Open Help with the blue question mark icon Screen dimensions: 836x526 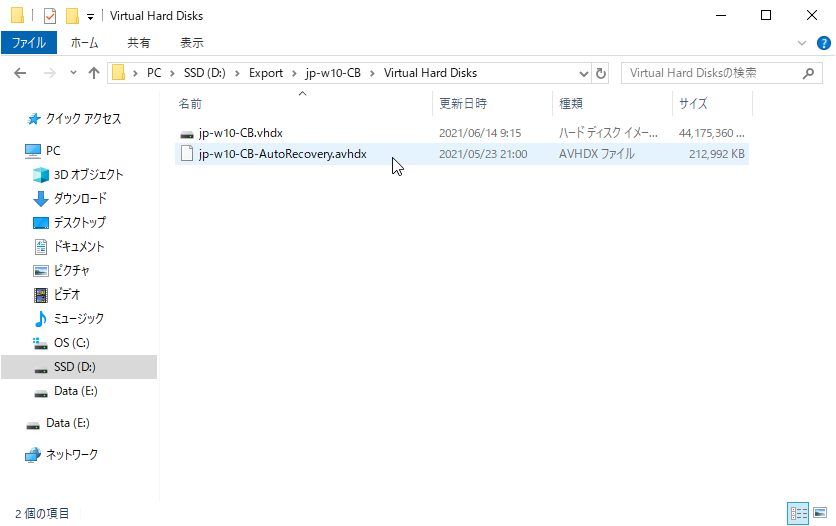click(x=823, y=43)
